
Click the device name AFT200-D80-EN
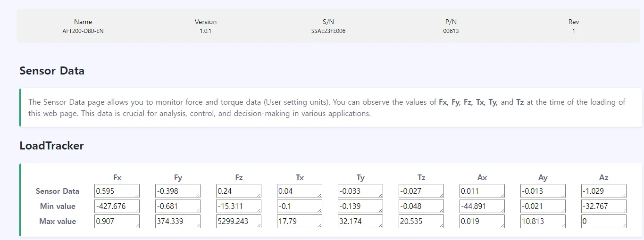click(83, 31)
